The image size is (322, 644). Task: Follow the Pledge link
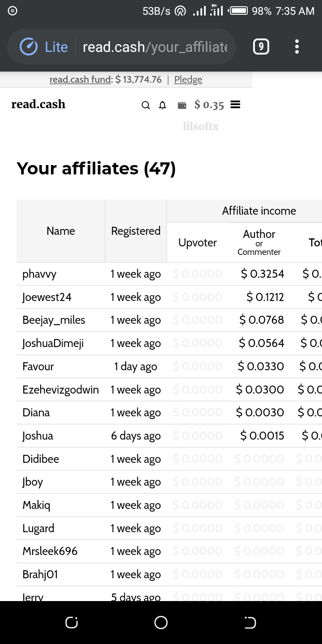[x=188, y=80]
